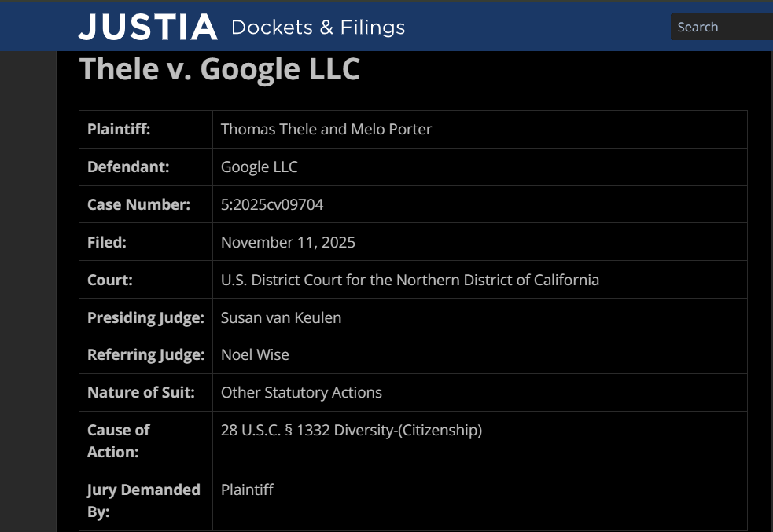Click the Jury Demanded By value Plaintiff

tap(247, 490)
